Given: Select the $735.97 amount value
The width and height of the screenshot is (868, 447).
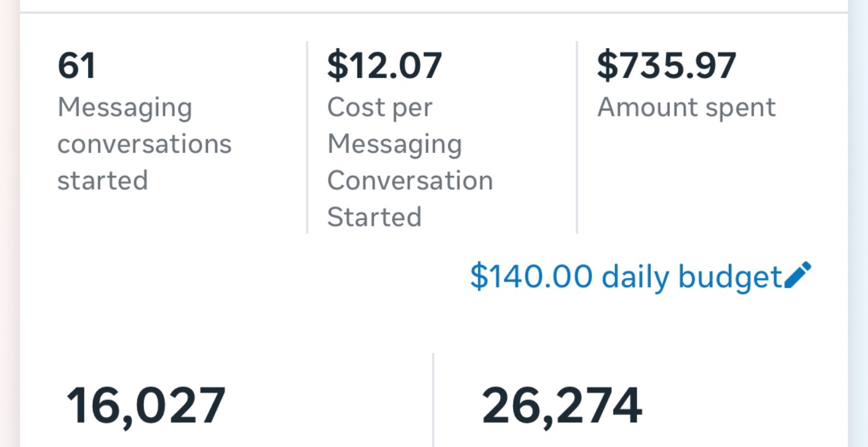Looking at the screenshot, I should click(x=666, y=65).
